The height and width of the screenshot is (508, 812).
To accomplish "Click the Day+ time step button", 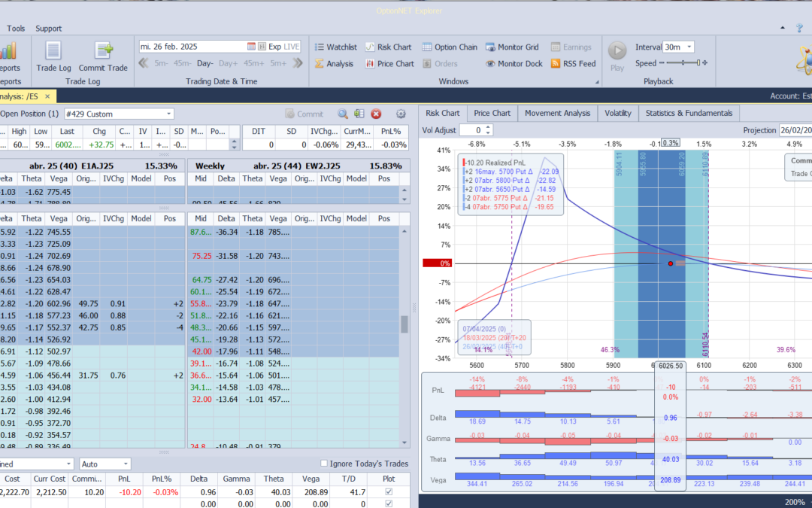I will 228,63.
